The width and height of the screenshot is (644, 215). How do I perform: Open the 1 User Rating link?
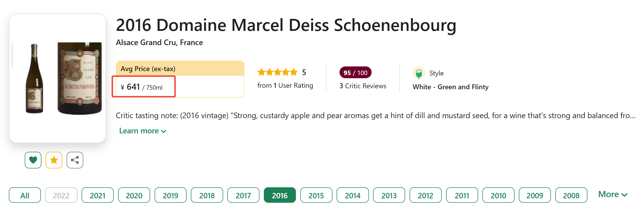click(285, 86)
